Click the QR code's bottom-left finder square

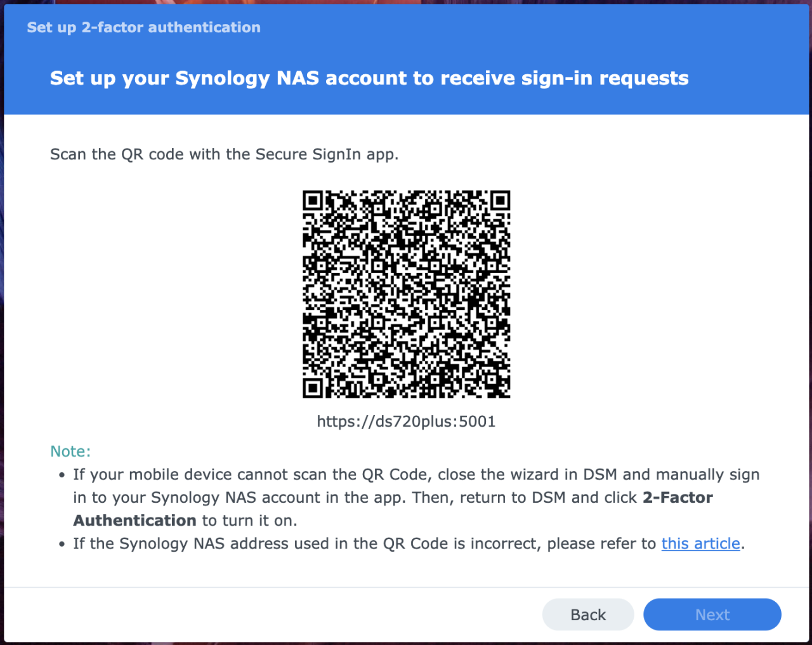pos(312,389)
